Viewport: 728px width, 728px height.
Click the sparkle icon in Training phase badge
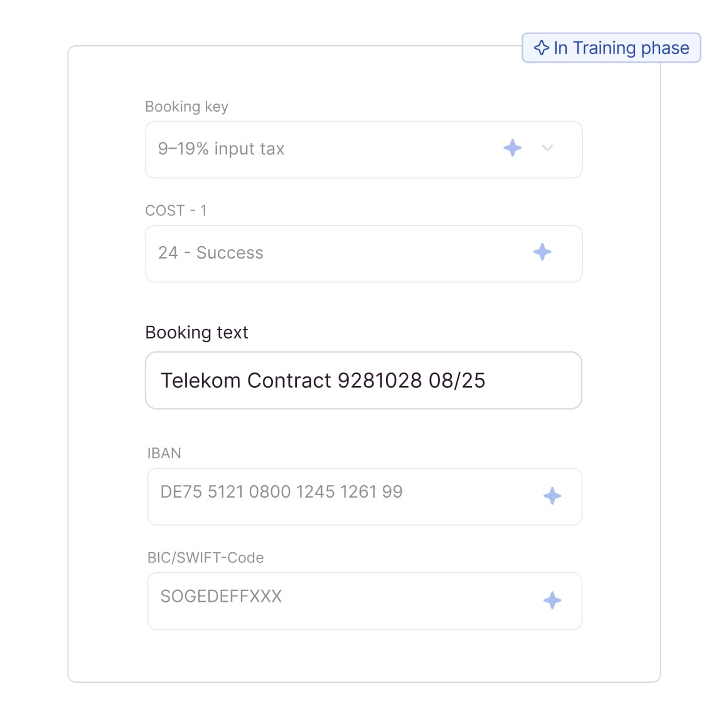point(541,48)
